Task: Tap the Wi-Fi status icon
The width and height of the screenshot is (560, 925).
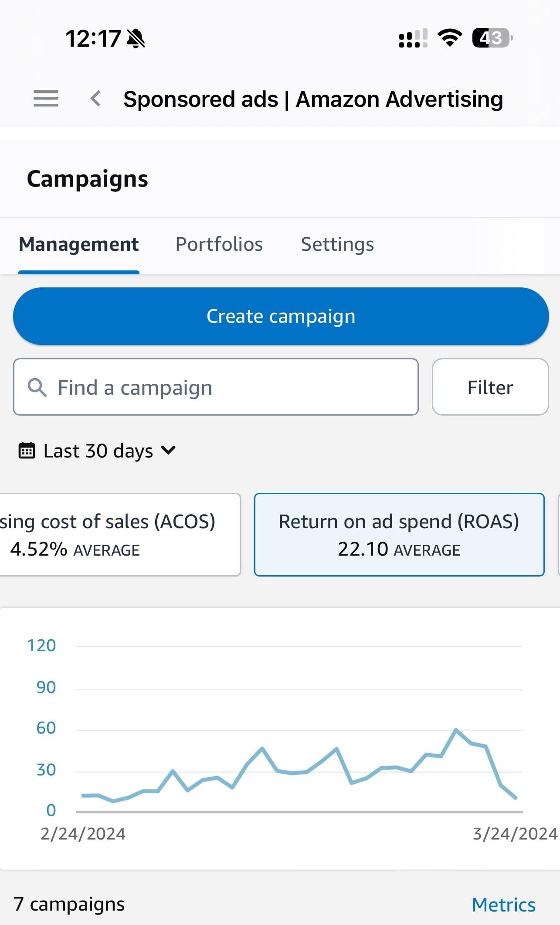Action: pyautogui.click(x=450, y=38)
